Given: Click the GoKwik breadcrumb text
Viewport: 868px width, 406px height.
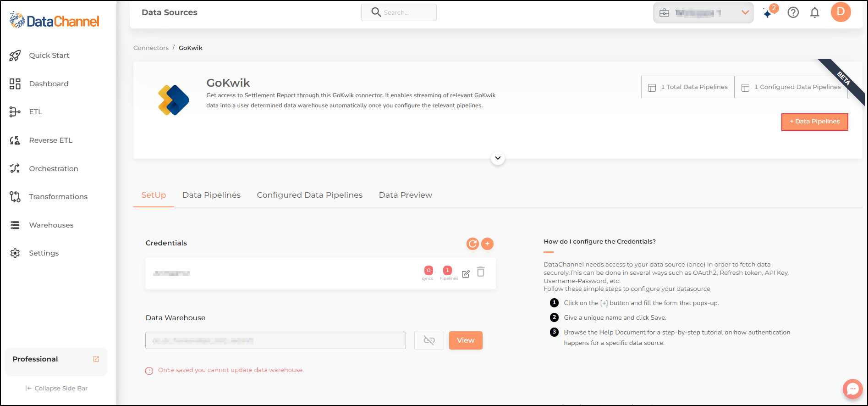Looking at the screenshot, I should (191, 48).
